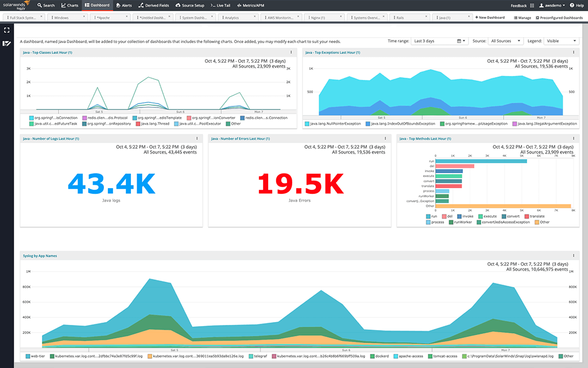The height and width of the screenshot is (368, 588).
Task: Open the Legend dropdown set to Visible
Action: point(561,41)
